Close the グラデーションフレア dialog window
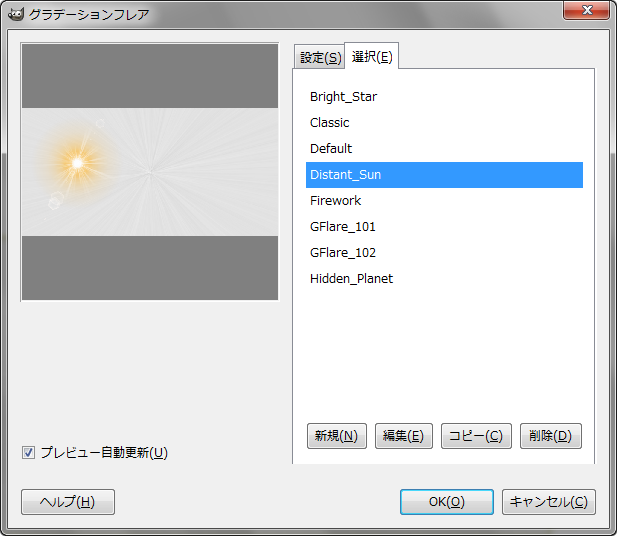Viewport: 617px width, 536px height. click(586, 10)
